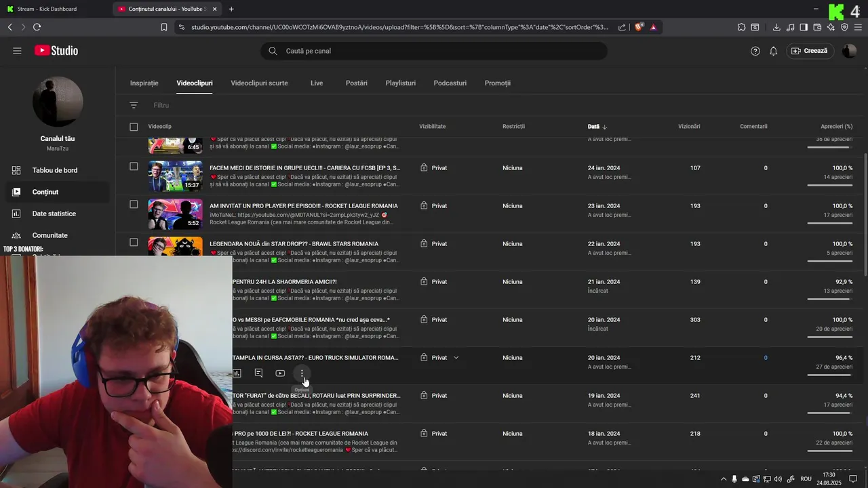Open the Inspirație tab
The height and width of the screenshot is (488, 868).
pyautogui.click(x=144, y=83)
